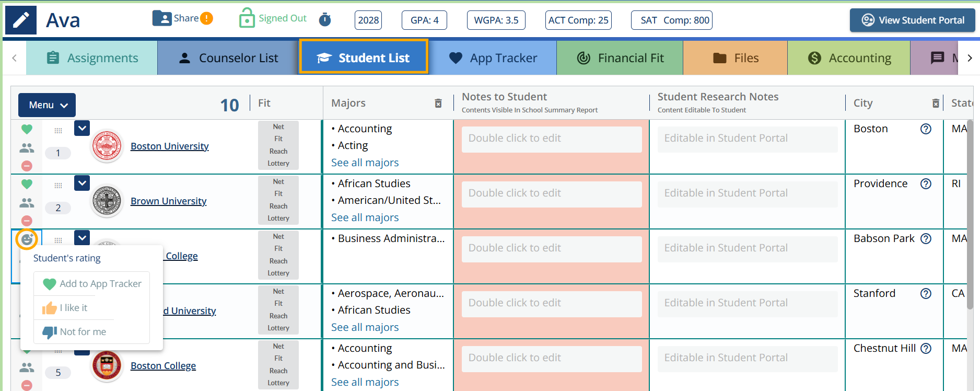Click See all majors for Stanford row

pyautogui.click(x=365, y=327)
